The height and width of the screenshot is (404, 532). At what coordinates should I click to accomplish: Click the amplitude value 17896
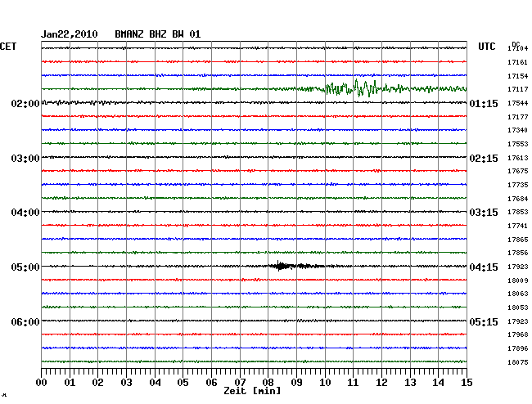click(x=518, y=348)
